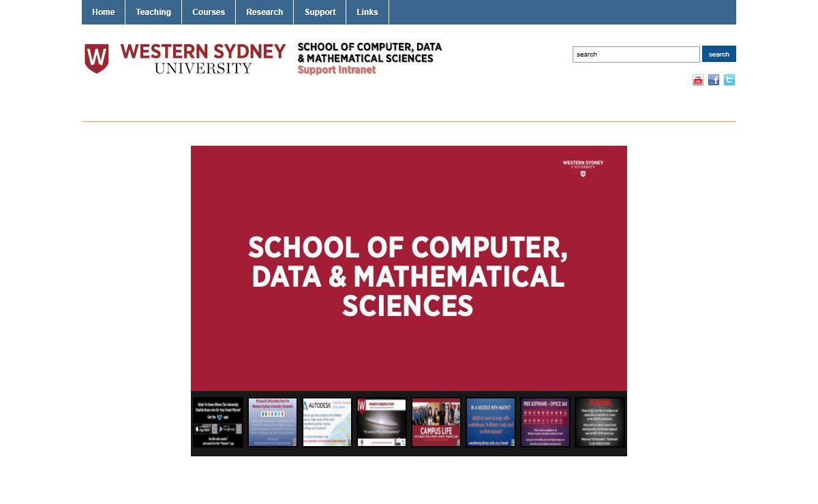Select the Microsoft Office free for students thumbnail
The image size is (818, 504).
point(273,422)
